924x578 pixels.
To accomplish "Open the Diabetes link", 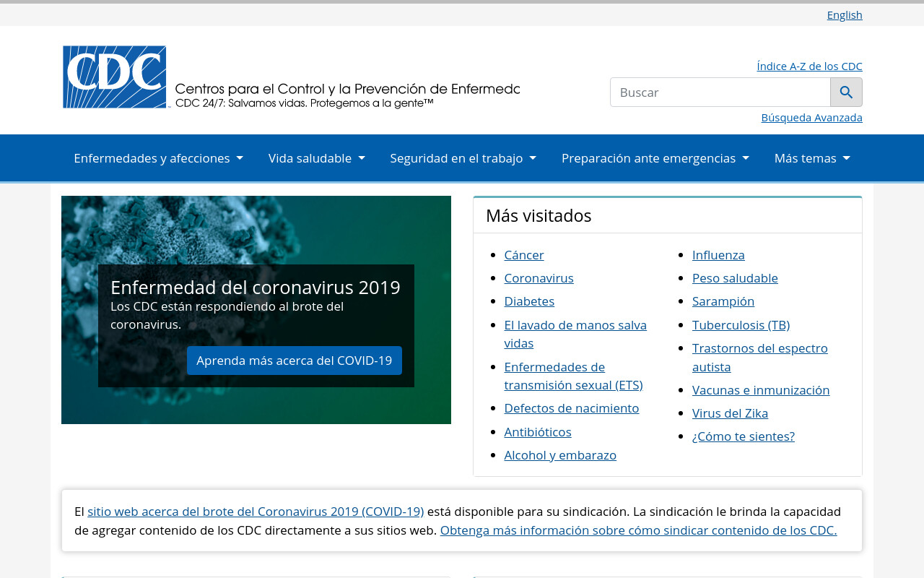I will 529,301.
